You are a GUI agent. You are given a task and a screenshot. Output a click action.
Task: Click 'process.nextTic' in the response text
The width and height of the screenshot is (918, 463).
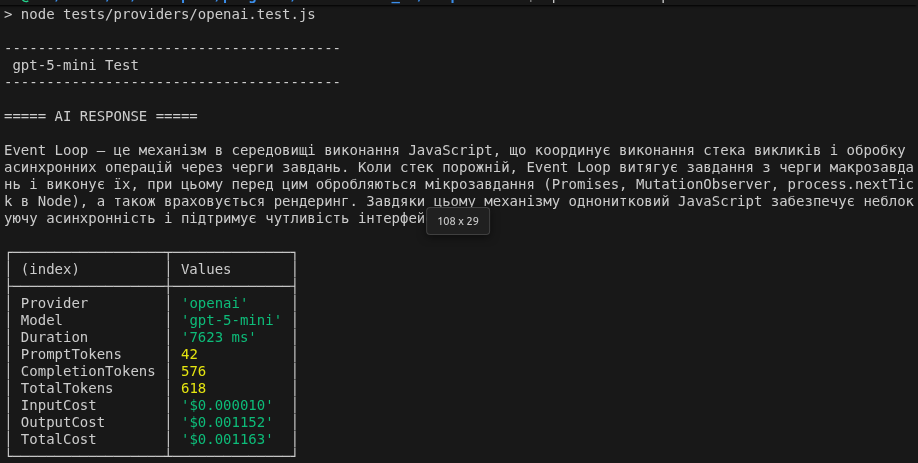tap(850, 184)
